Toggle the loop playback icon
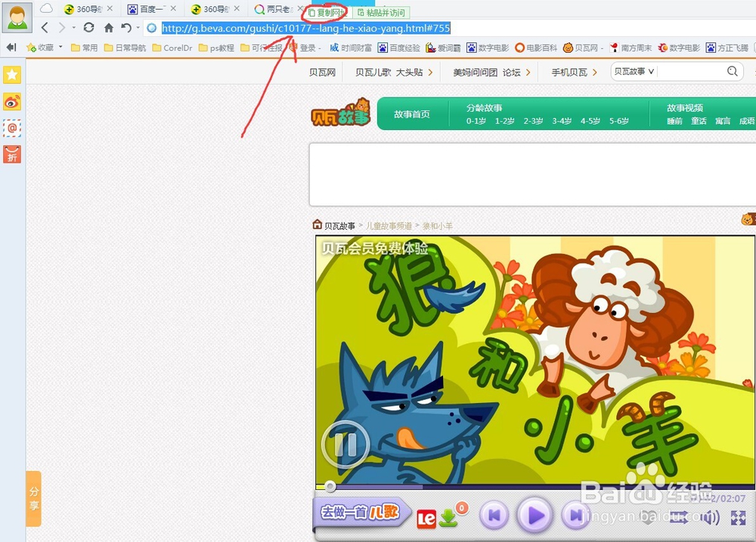This screenshot has height=542, width=756. [679, 518]
